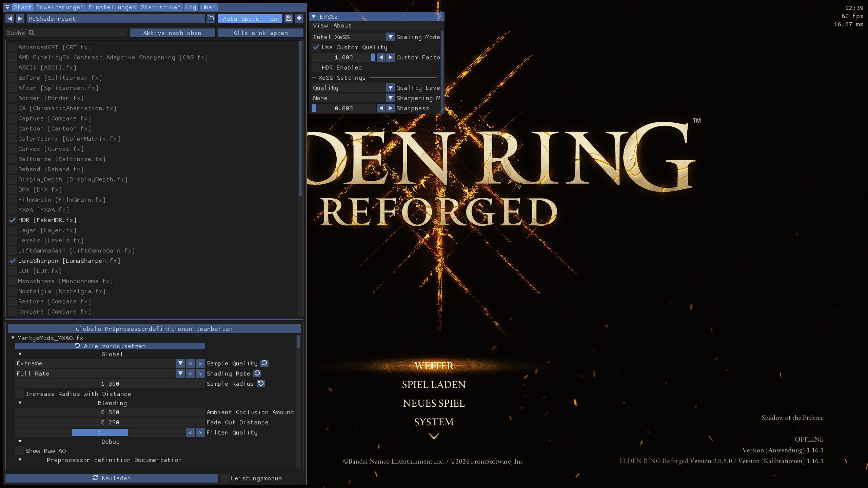Open the Scaling Mode dropdown
The width and height of the screenshot is (868, 488).
point(390,37)
